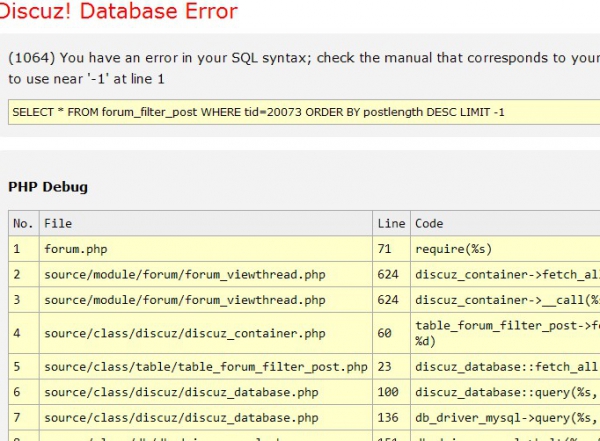
Task: Select forum.php file cell
Action: 206,249
